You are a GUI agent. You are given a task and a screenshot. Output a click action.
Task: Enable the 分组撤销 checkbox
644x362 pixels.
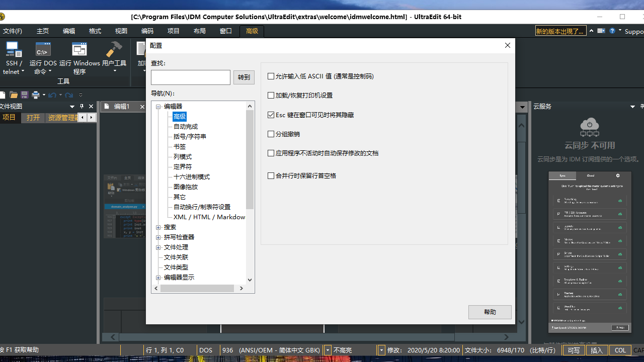(x=271, y=134)
